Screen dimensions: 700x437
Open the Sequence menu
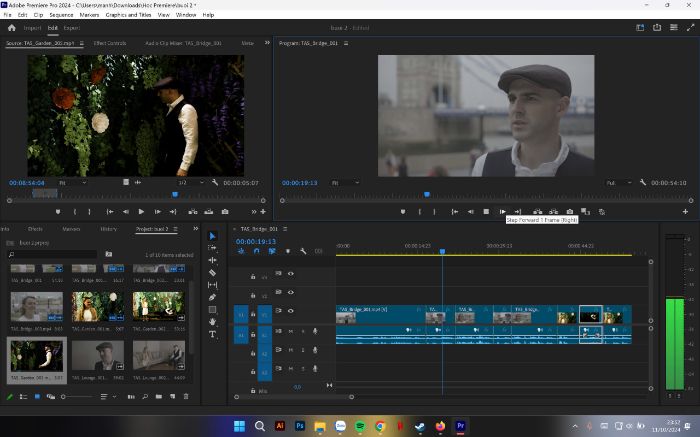tap(61, 15)
